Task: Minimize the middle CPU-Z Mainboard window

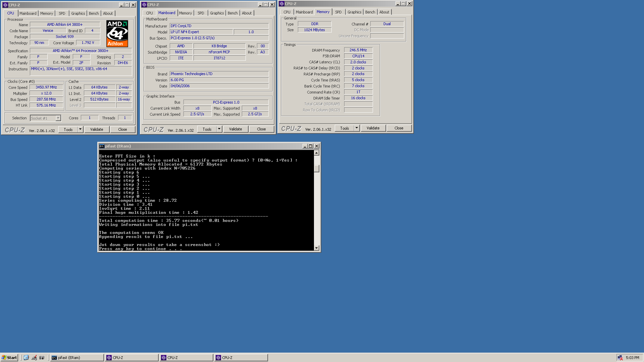Action: pyautogui.click(x=260, y=5)
